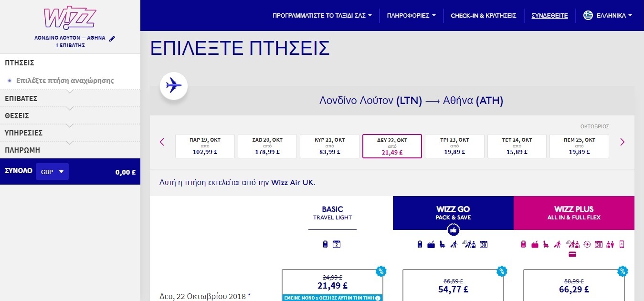Click Wizz Plus airport check-in desk icon

(x=573, y=244)
